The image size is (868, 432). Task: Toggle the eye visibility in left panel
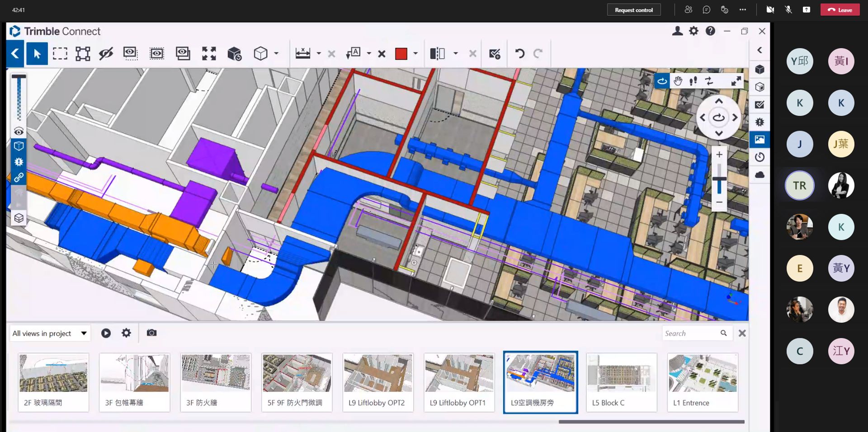pos(19,131)
